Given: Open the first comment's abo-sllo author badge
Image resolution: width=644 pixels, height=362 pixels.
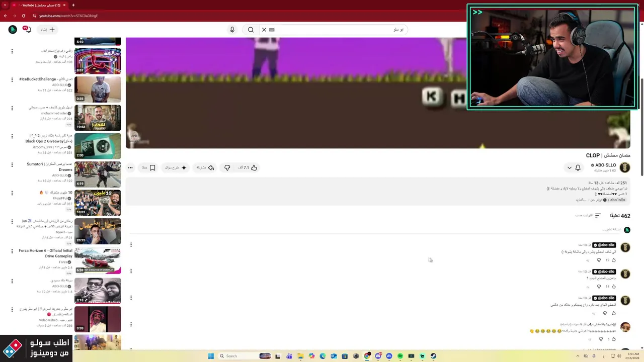Looking at the screenshot, I should [x=604, y=245].
